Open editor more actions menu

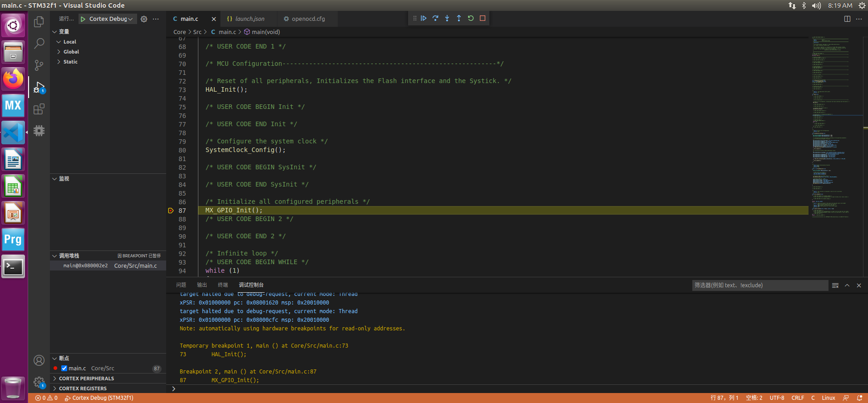pyautogui.click(x=859, y=19)
